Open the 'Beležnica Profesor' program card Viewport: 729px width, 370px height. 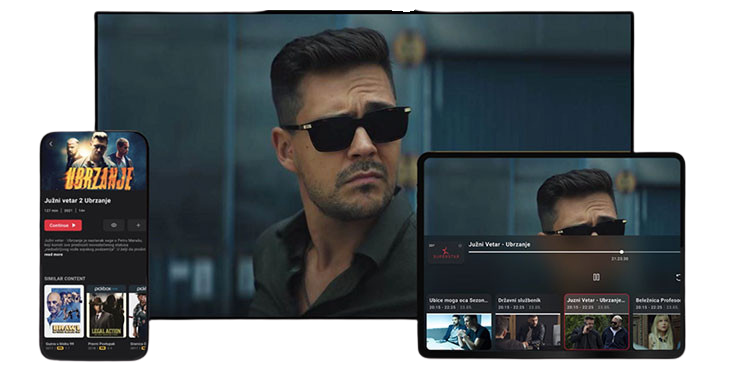click(657, 322)
